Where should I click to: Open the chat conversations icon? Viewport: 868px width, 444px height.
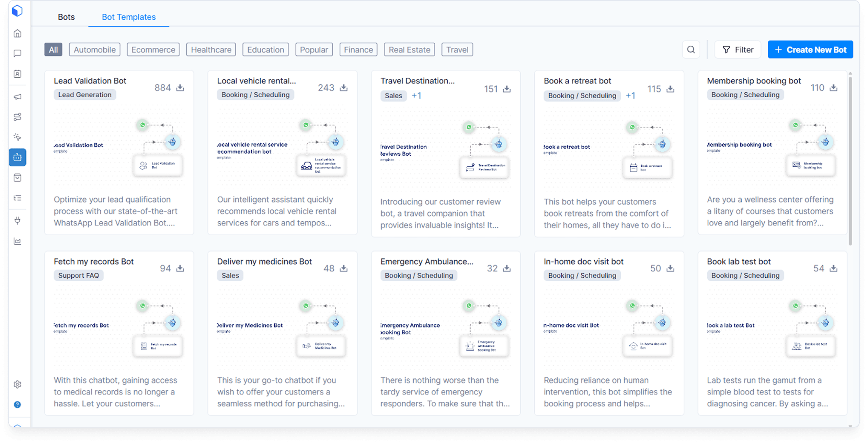coord(17,54)
